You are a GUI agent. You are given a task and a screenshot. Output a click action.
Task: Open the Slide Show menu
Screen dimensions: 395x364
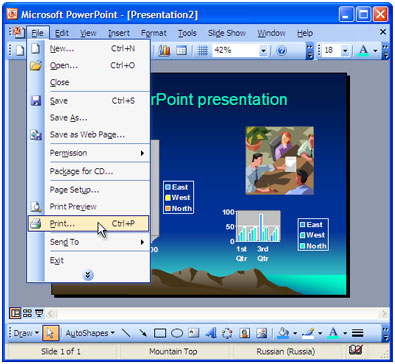coord(227,33)
